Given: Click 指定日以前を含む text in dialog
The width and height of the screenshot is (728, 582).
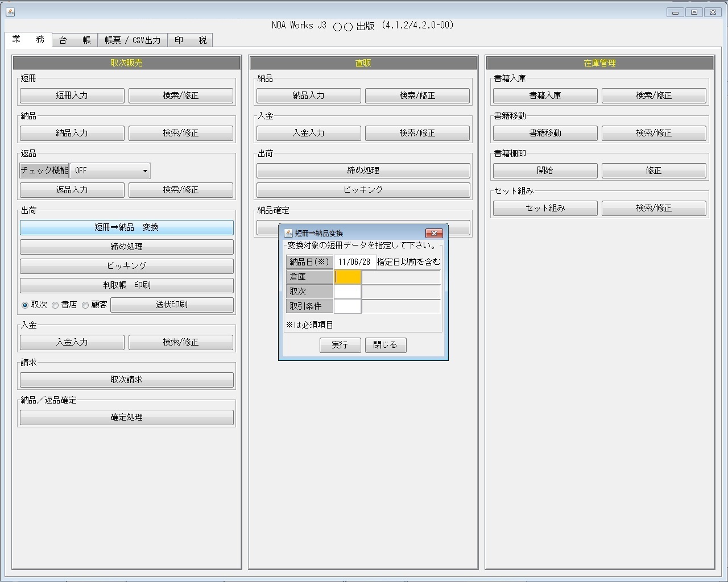Looking at the screenshot, I should tap(408, 262).
